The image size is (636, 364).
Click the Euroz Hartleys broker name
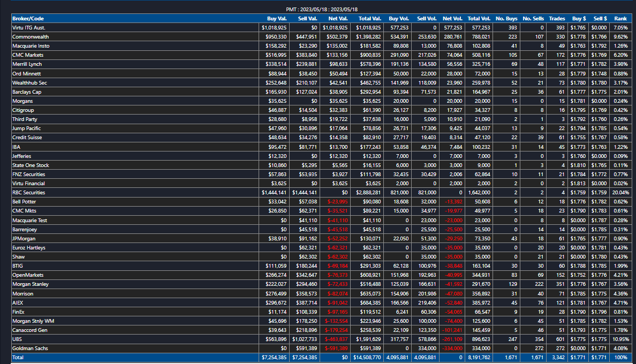point(29,248)
